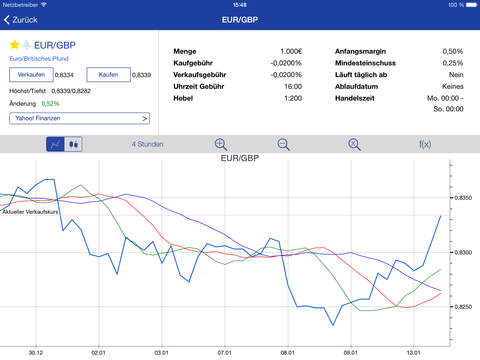Image resolution: width=480 pixels, height=360 pixels.
Task: Expand Yahoo! Finanzen chevron arrow
Action: [144, 118]
